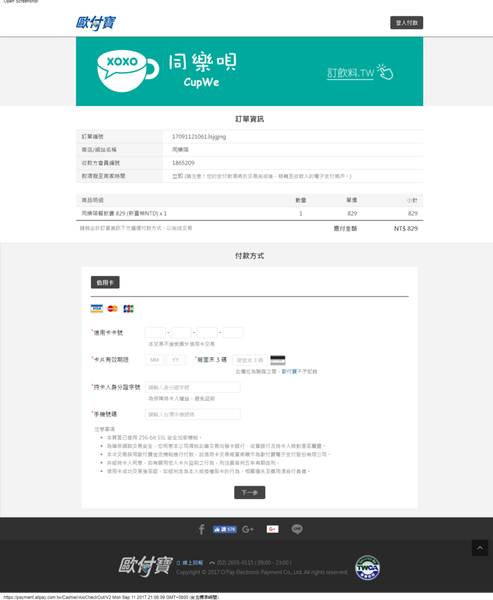Screen dimensions: 493x600
Task: Focus the second card number box
Action: pyautogui.click(x=181, y=333)
